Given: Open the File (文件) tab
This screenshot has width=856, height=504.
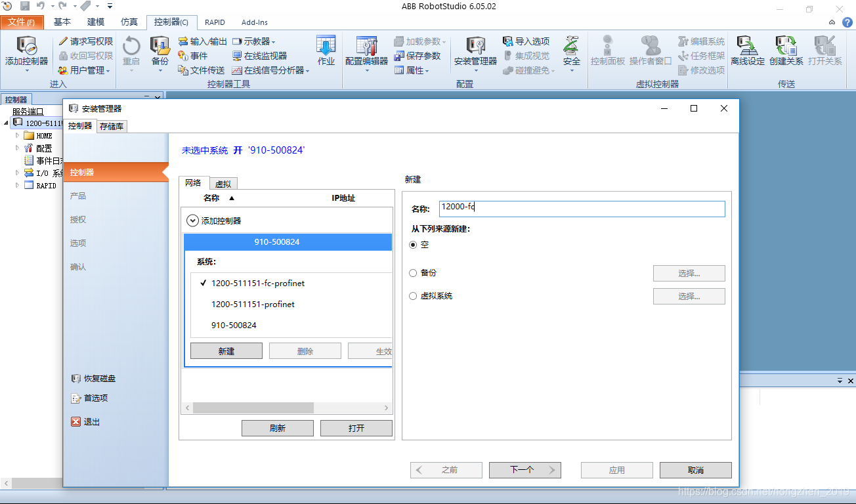Looking at the screenshot, I should pyautogui.click(x=22, y=22).
